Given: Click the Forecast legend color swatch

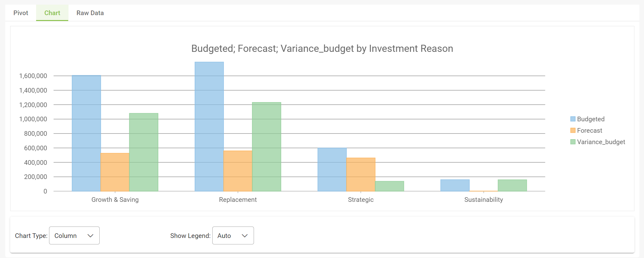Looking at the screenshot, I should click(573, 131).
